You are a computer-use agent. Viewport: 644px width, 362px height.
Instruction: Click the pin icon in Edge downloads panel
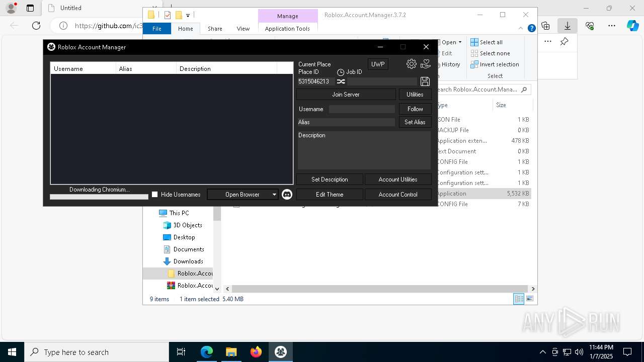point(565,42)
